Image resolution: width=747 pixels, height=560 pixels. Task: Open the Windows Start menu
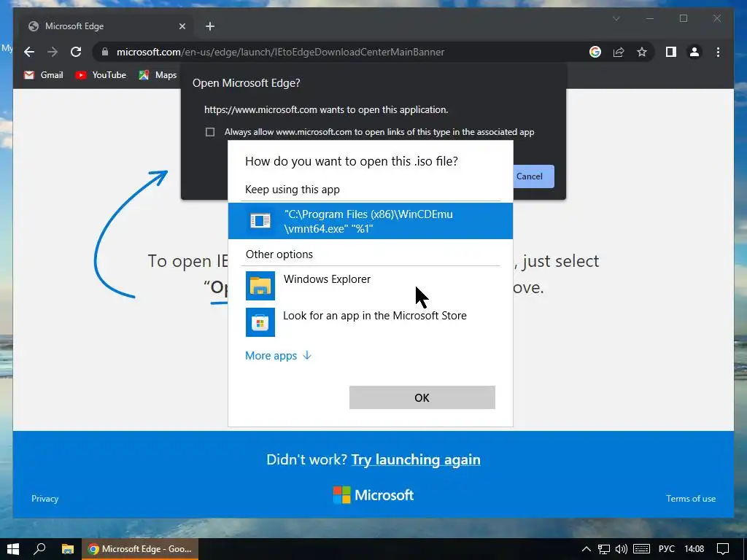[x=13, y=549]
